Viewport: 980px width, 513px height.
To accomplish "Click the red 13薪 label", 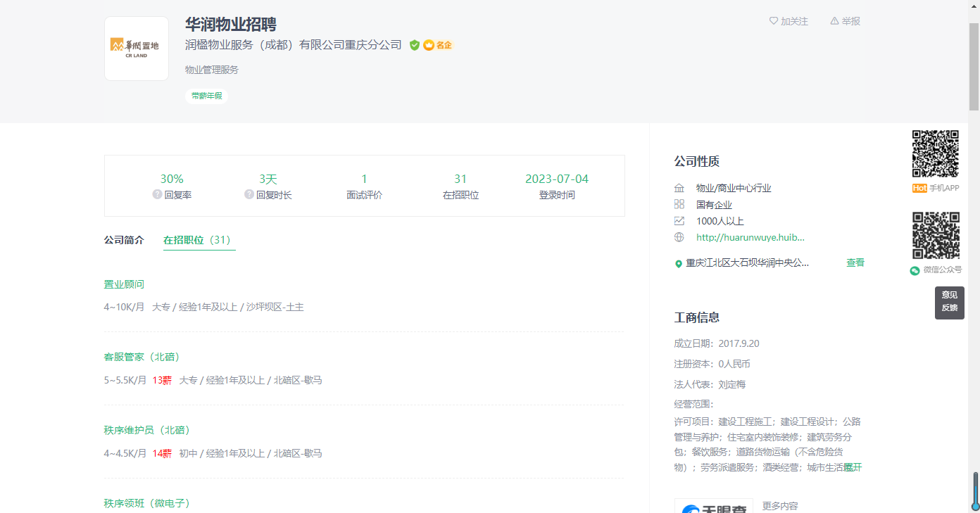I will [162, 380].
